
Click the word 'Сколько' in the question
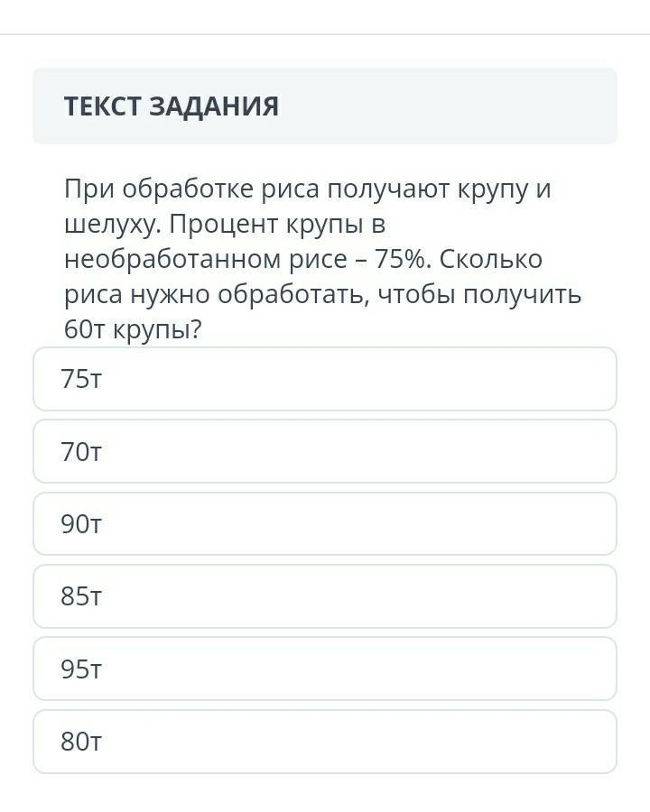coord(492,260)
